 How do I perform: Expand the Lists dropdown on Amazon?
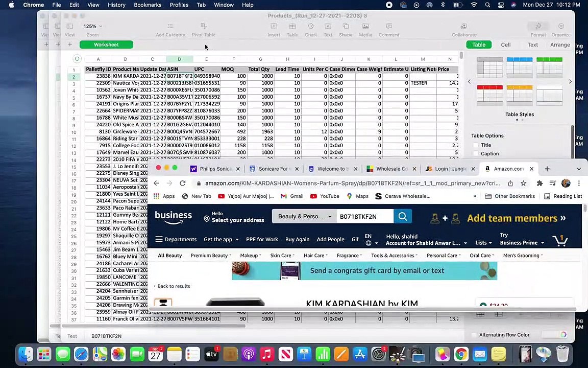point(483,243)
